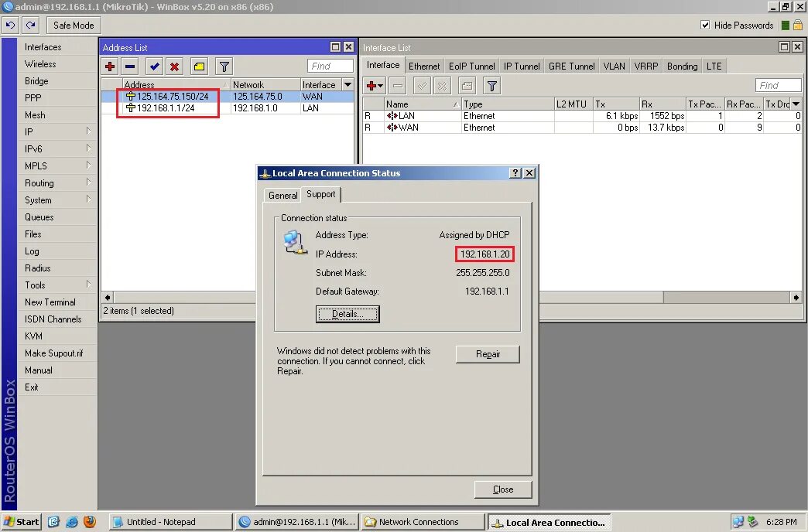This screenshot has height=532, width=808.
Task: Expand the IPv6 submenu
Action: [57, 148]
